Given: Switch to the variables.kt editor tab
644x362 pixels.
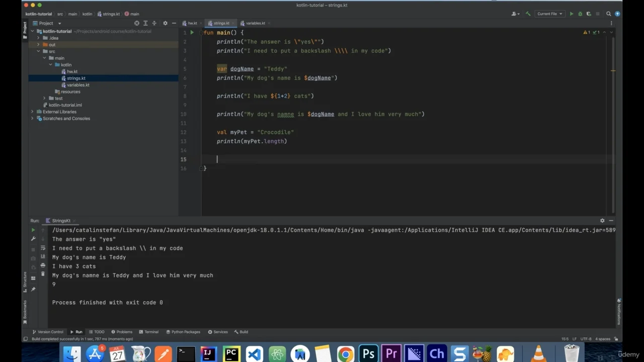Looking at the screenshot, I should click(255, 23).
